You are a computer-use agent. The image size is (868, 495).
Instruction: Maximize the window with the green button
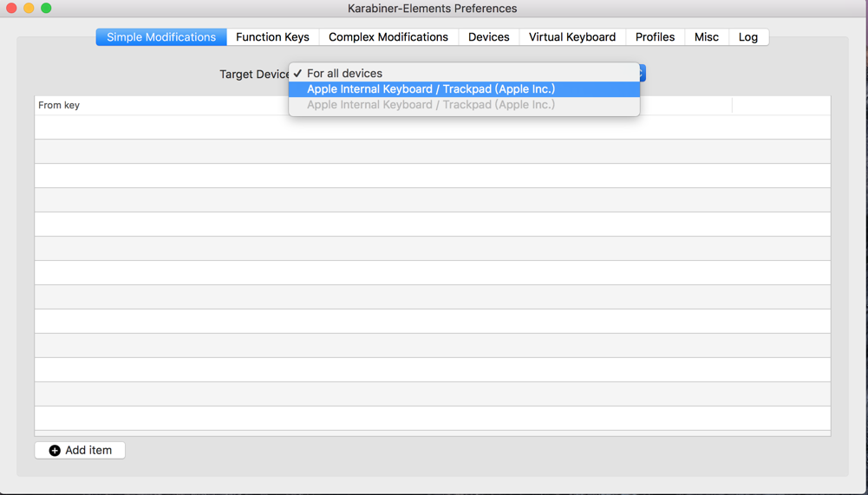click(47, 9)
